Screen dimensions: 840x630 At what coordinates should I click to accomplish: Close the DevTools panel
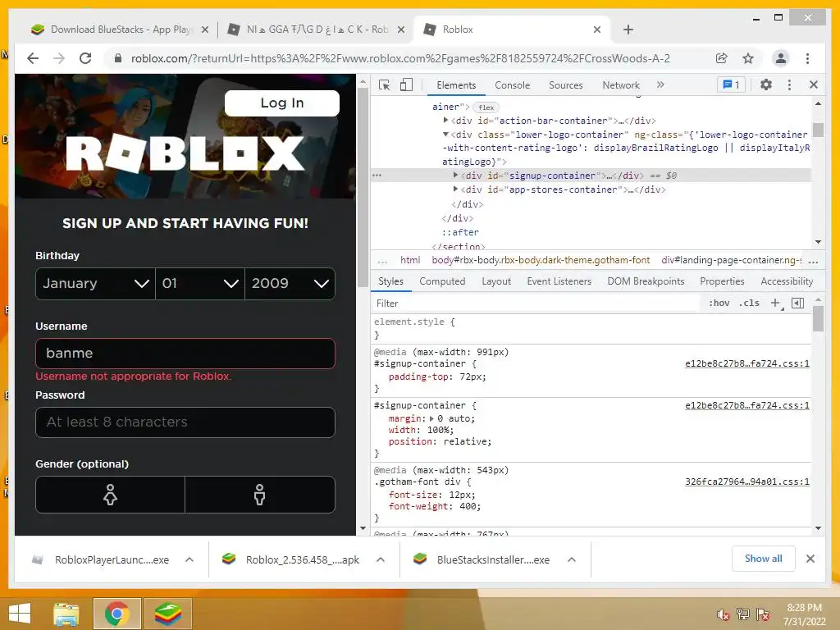(x=814, y=84)
